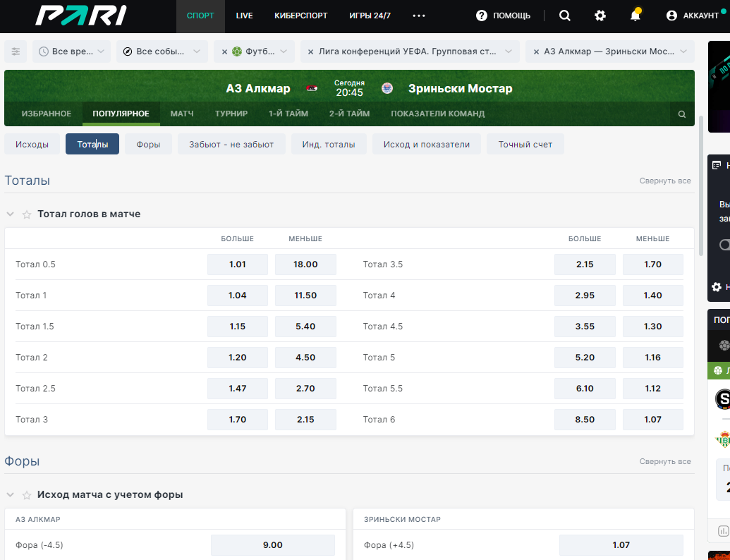The width and height of the screenshot is (730, 560).
Task: Bet Зриньски Мостар Фора (+4.5) 1.07
Action: coord(621,545)
